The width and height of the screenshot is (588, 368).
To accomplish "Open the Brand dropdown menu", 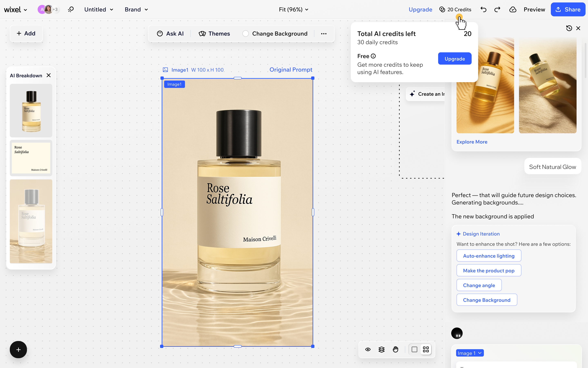I will [136, 9].
